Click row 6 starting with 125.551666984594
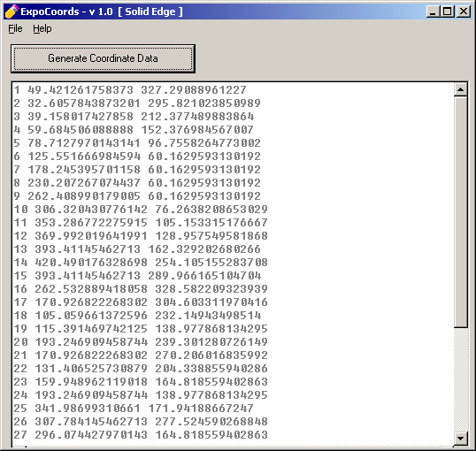The width and height of the screenshot is (476, 451). point(137,157)
